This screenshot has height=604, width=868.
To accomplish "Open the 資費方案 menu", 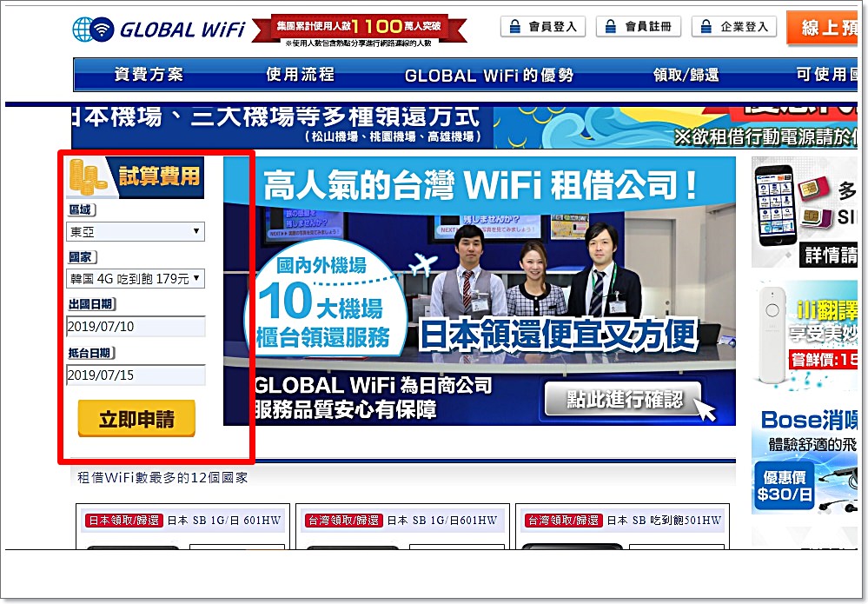I will click(x=149, y=75).
